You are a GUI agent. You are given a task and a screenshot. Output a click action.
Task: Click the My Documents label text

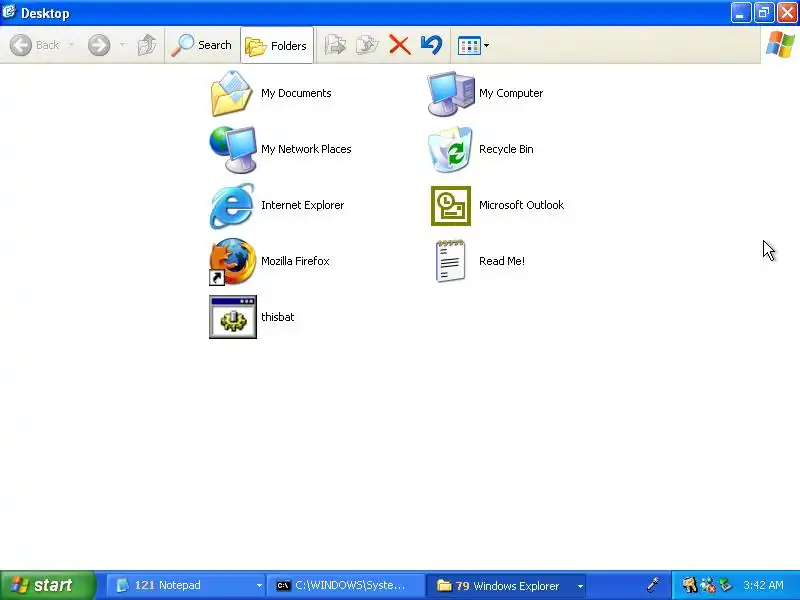point(296,93)
